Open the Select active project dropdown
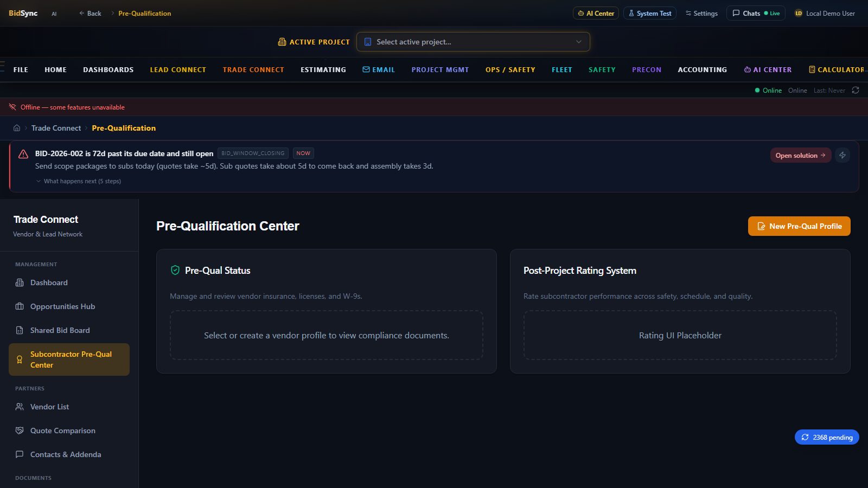The height and width of the screenshot is (488, 868). click(473, 42)
